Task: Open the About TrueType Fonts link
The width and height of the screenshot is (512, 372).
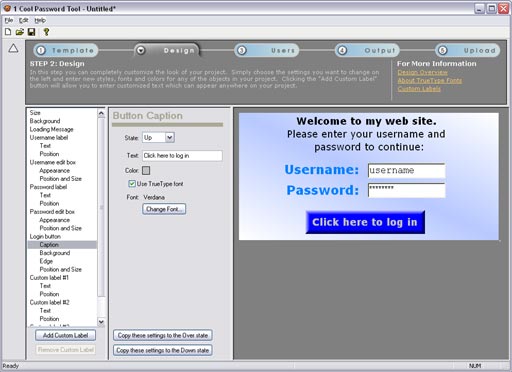Action: (430, 80)
